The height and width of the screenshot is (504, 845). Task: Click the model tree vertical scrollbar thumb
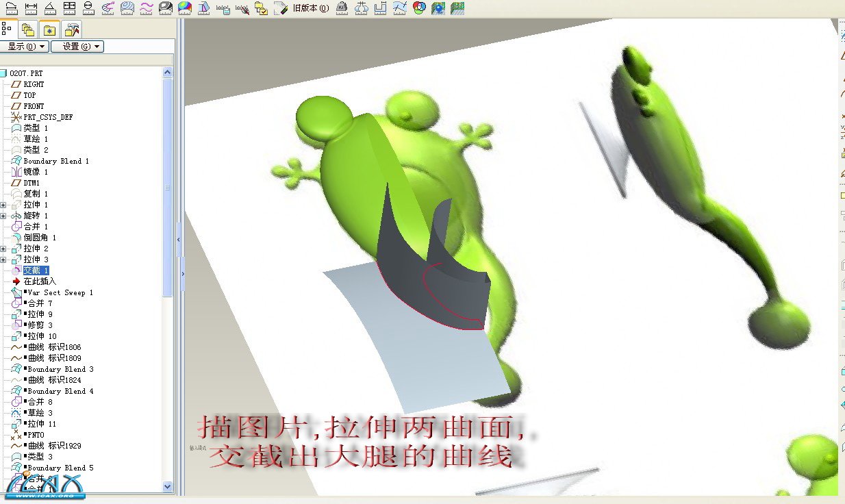[x=168, y=186]
